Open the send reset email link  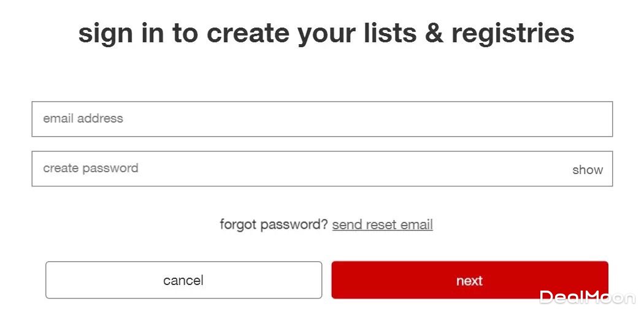382,224
